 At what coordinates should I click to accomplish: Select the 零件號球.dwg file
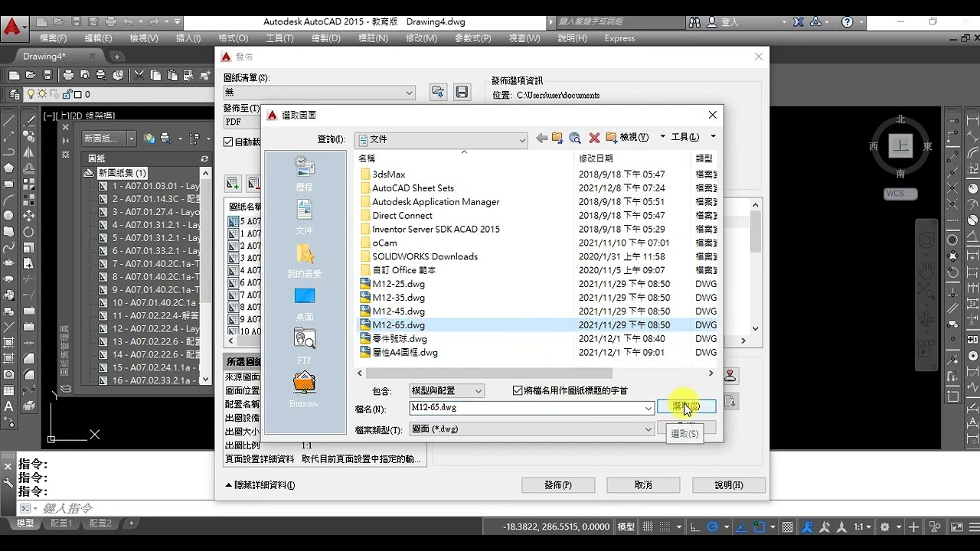tap(399, 339)
